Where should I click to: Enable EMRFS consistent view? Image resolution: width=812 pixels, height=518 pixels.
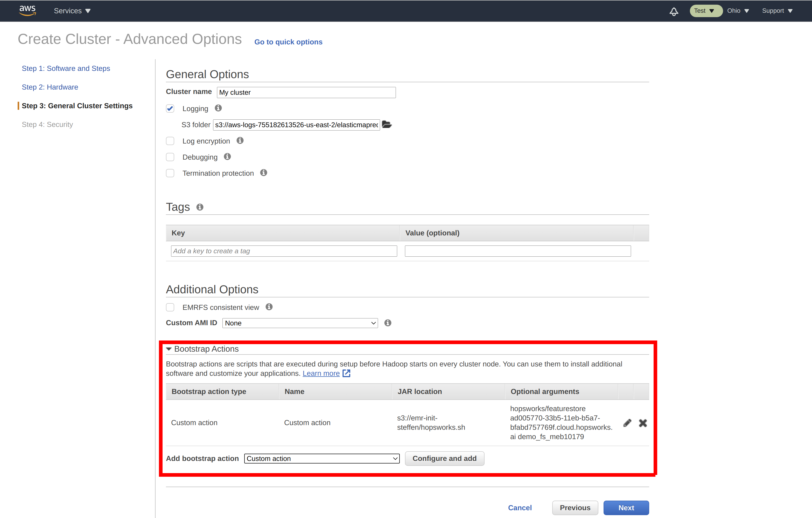pos(170,307)
